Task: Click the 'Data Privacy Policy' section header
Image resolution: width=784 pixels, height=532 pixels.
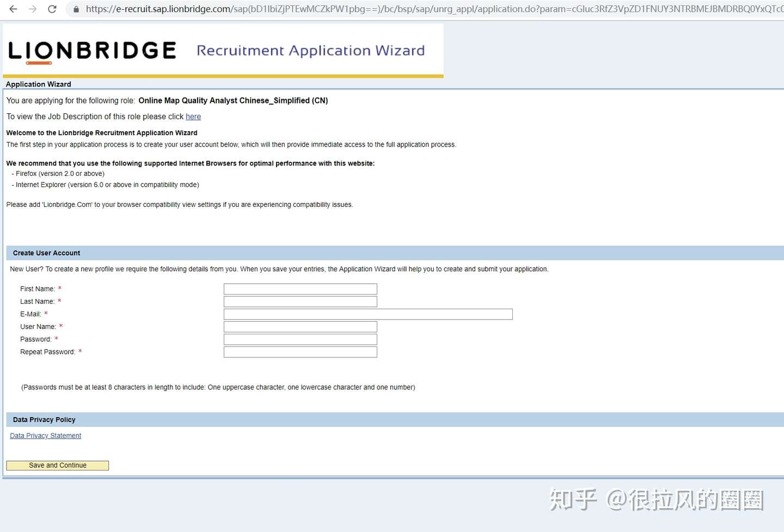Action: (x=44, y=420)
